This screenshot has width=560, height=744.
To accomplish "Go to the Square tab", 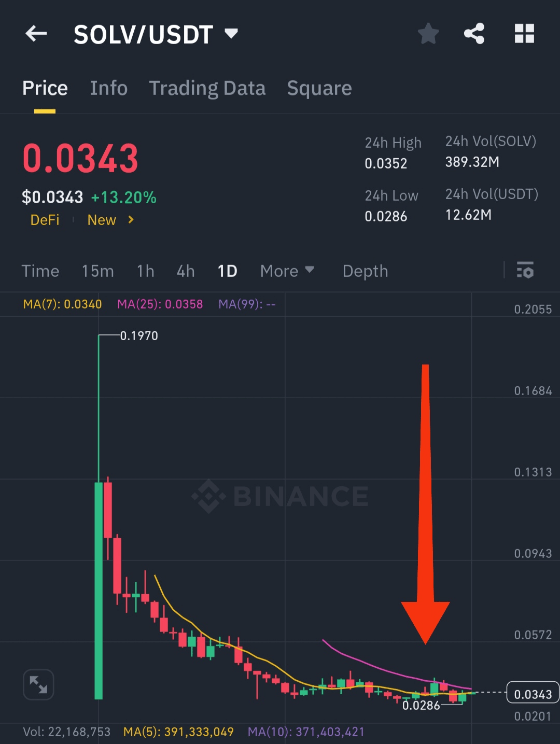I will 319,88.
